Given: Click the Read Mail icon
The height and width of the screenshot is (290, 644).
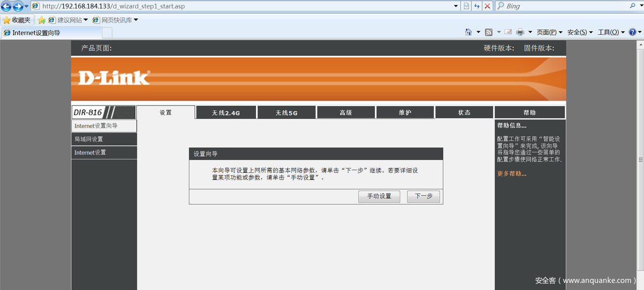Looking at the screenshot, I should [508, 32].
